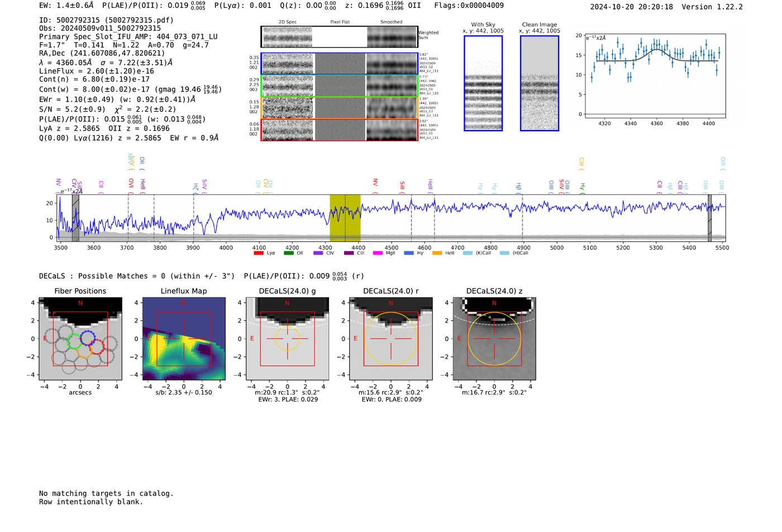Open the With Sky image thumbnail
The width and height of the screenshot is (782, 532).
[x=483, y=83]
